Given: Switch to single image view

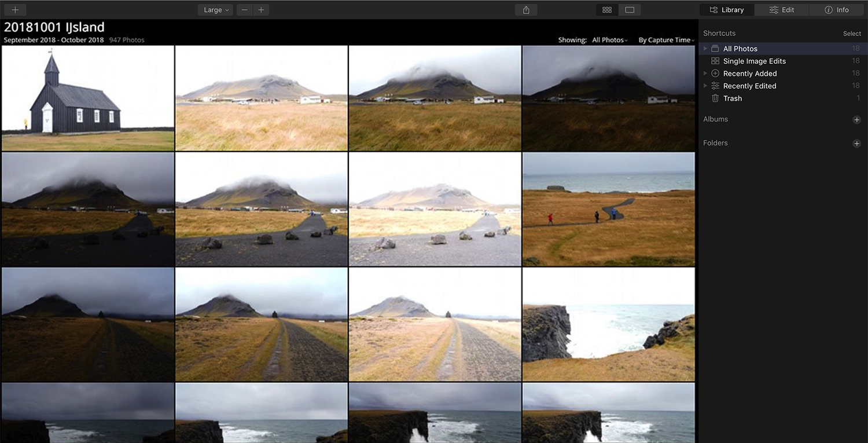Looking at the screenshot, I should 630,10.
